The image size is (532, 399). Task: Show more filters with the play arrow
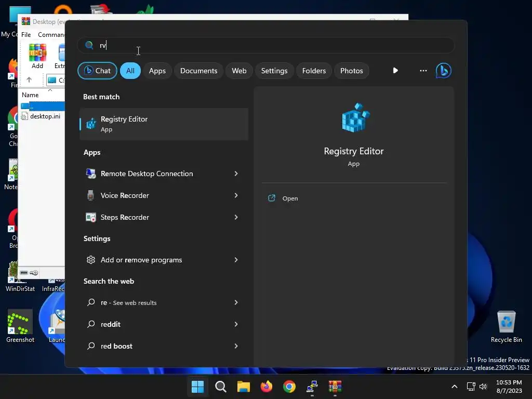pyautogui.click(x=395, y=71)
